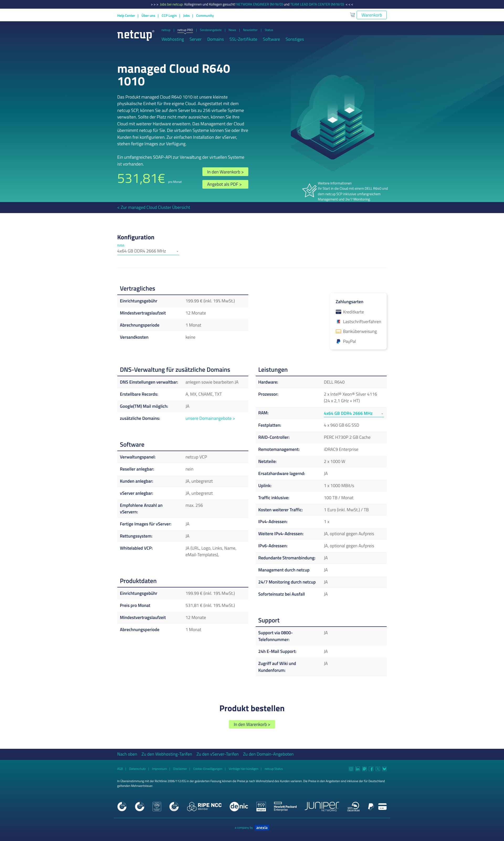
Task: Open the Community link
Action: click(205, 16)
